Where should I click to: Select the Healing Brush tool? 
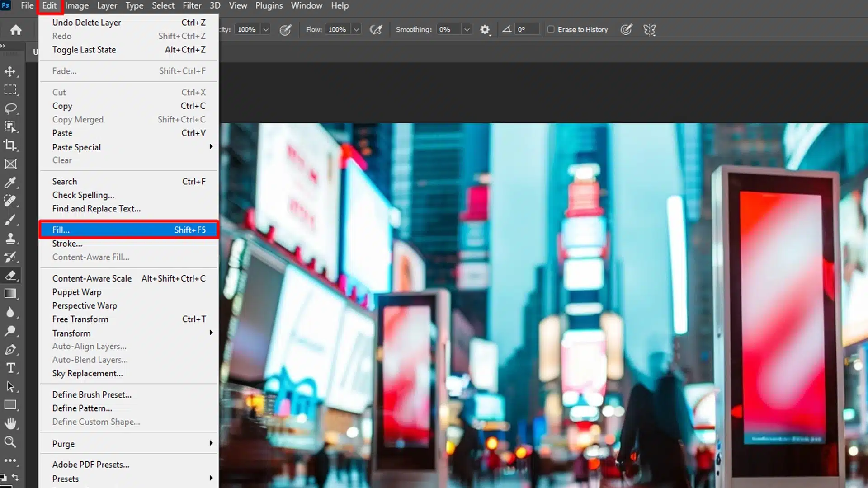click(11, 201)
